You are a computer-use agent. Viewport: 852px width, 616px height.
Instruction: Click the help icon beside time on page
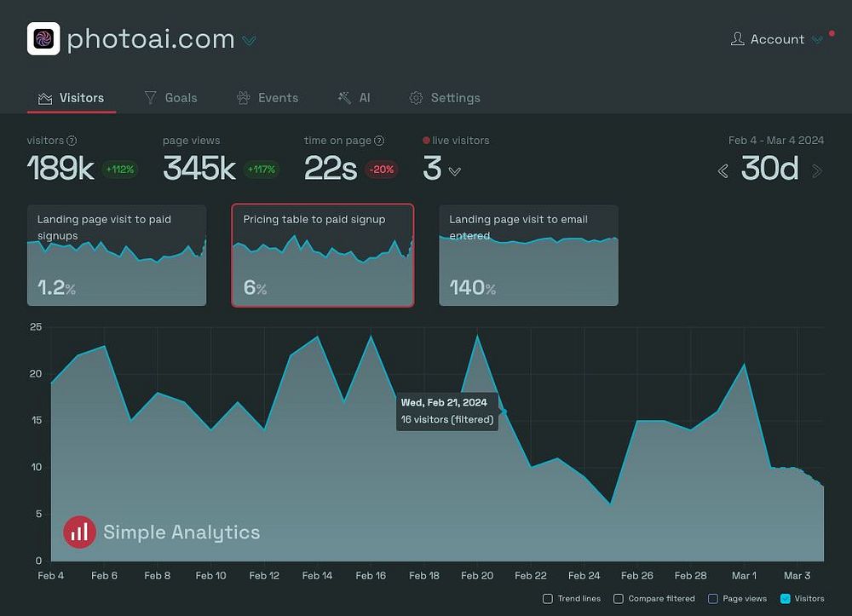pos(379,141)
